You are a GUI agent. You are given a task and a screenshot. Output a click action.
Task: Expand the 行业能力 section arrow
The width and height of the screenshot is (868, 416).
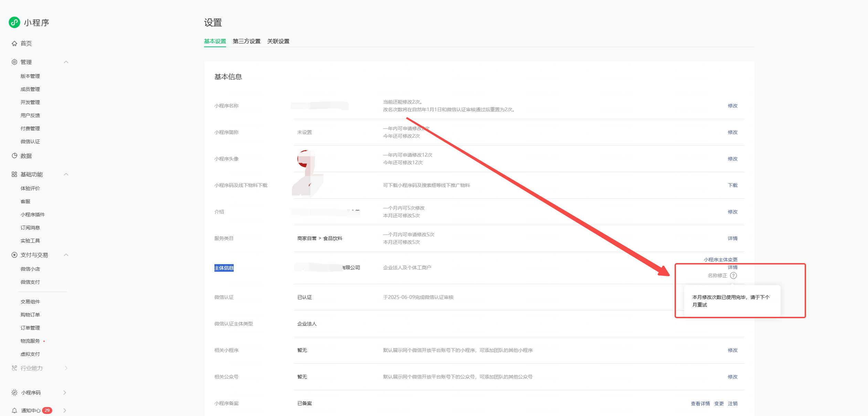coord(66,368)
